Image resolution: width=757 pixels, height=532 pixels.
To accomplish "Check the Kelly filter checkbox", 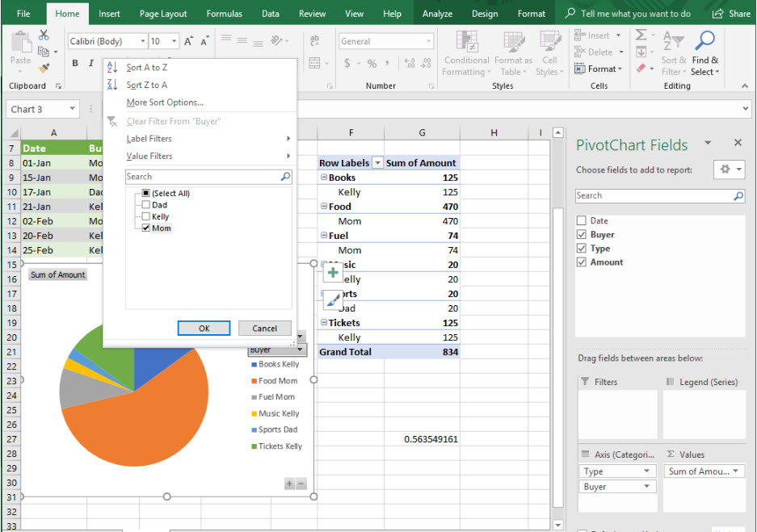I will tap(145, 216).
